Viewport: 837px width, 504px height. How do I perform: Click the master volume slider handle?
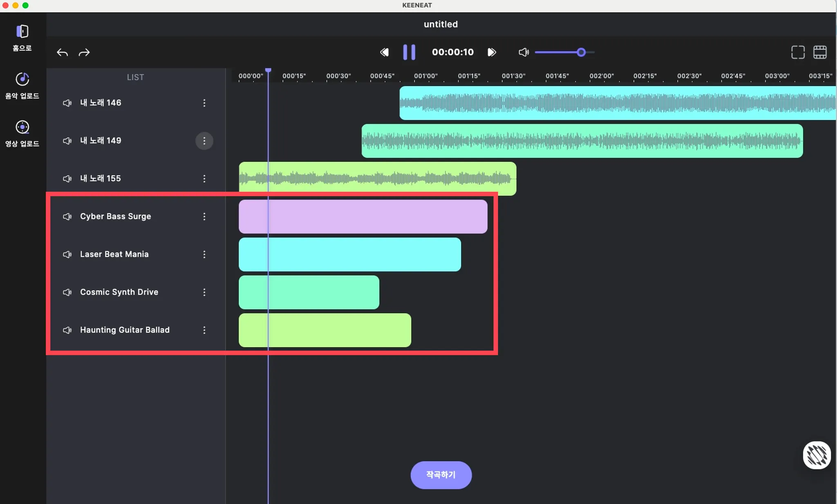tap(581, 52)
